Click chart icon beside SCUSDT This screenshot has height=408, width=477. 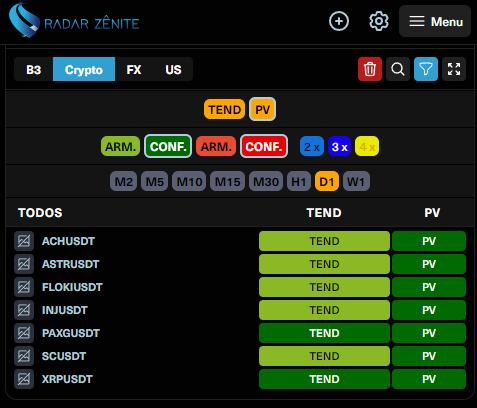pos(24,356)
